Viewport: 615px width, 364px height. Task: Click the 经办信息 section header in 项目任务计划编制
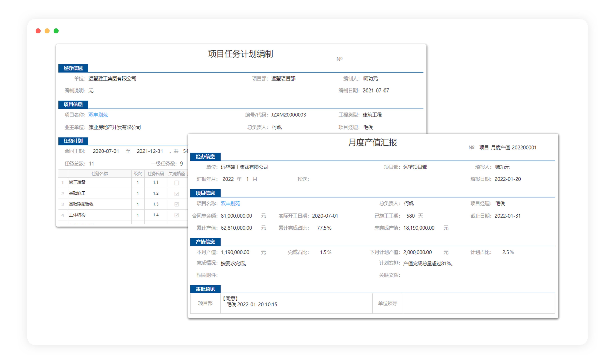(73, 68)
